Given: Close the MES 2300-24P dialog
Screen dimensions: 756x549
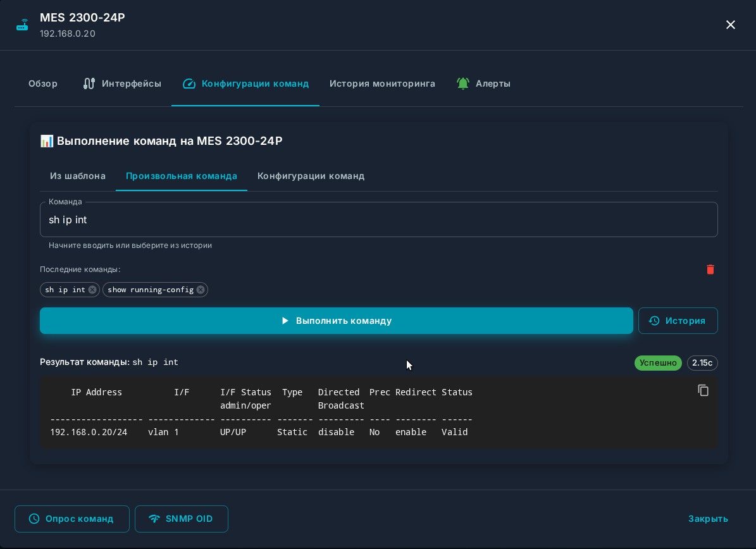Looking at the screenshot, I should (731, 25).
